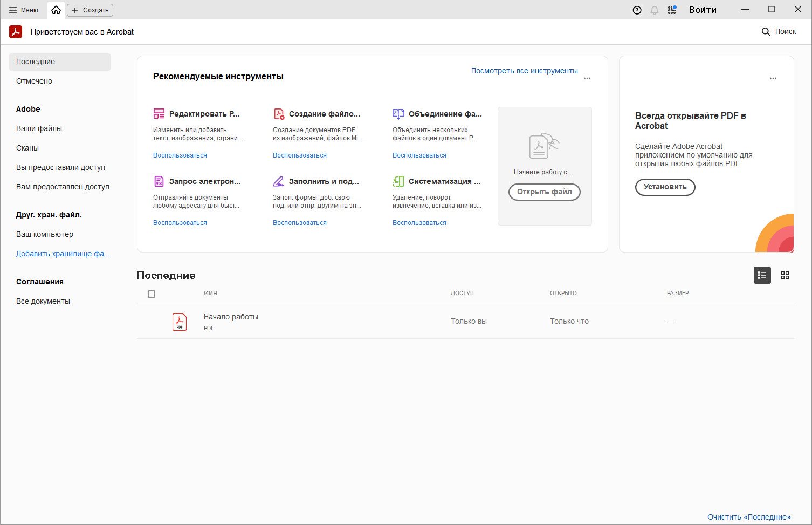
Task: Open the Help question mark icon
Action: [637, 10]
